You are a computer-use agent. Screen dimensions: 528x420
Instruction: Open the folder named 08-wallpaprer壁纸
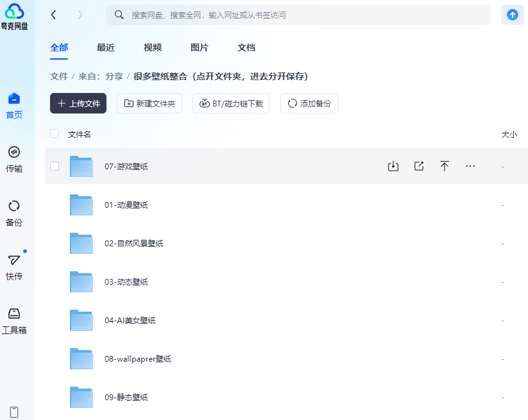pyautogui.click(x=138, y=358)
